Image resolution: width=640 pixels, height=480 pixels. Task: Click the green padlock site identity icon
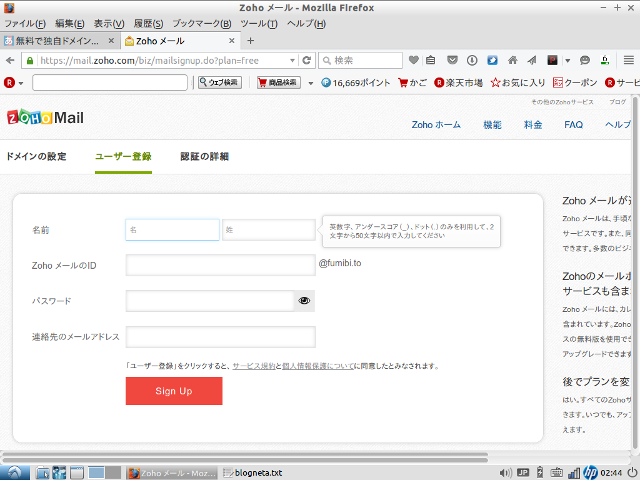(29, 61)
